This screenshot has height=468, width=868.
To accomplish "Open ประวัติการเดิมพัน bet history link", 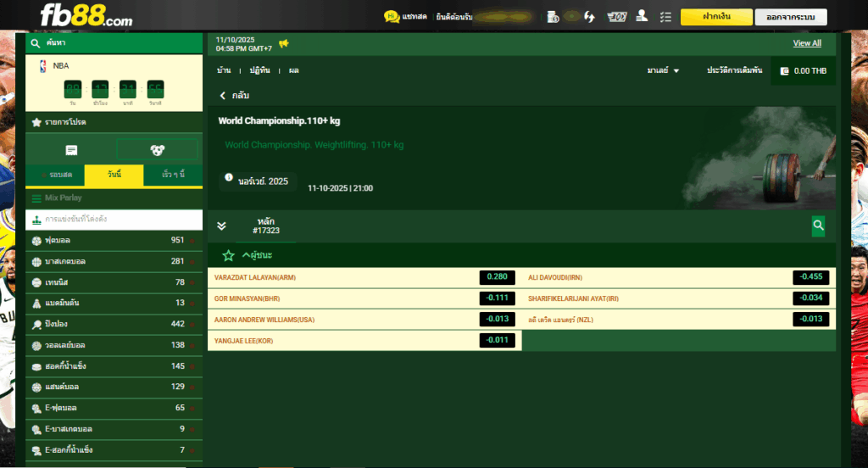I will click(734, 70).
